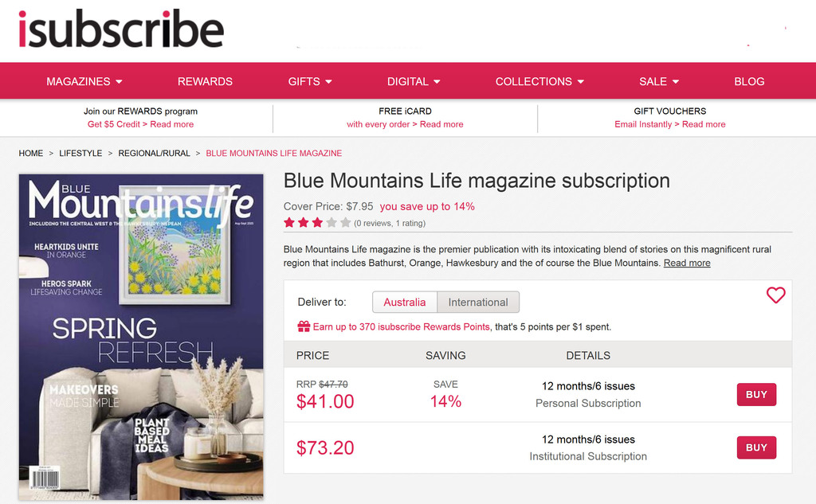The width and height of the screenshot is (816, 504).
Task: Switch delivery to International
Action: 478,303
